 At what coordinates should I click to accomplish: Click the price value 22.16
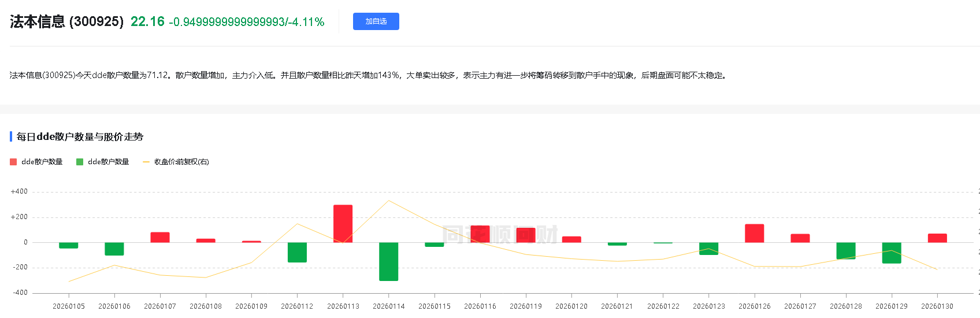[147, 21]
